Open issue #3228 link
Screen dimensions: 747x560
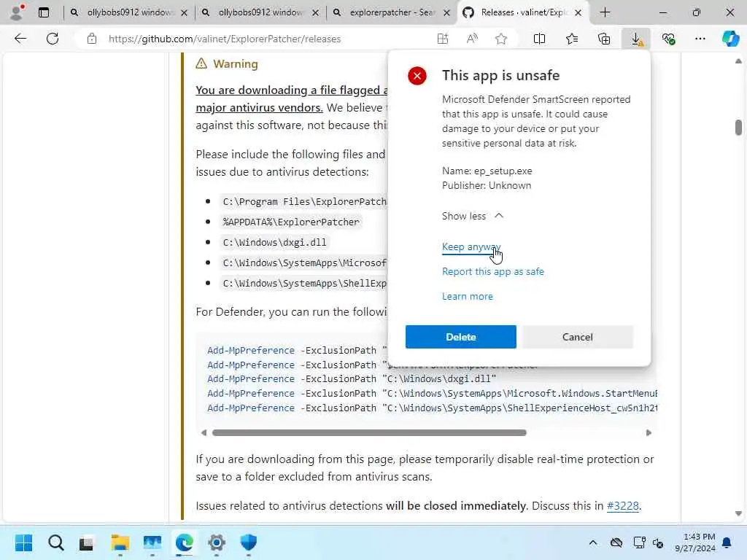click(x=623, y=506)
